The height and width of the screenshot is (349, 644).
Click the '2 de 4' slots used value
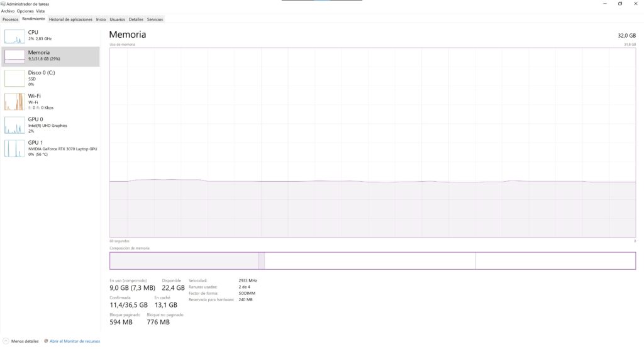coord(245,287)
